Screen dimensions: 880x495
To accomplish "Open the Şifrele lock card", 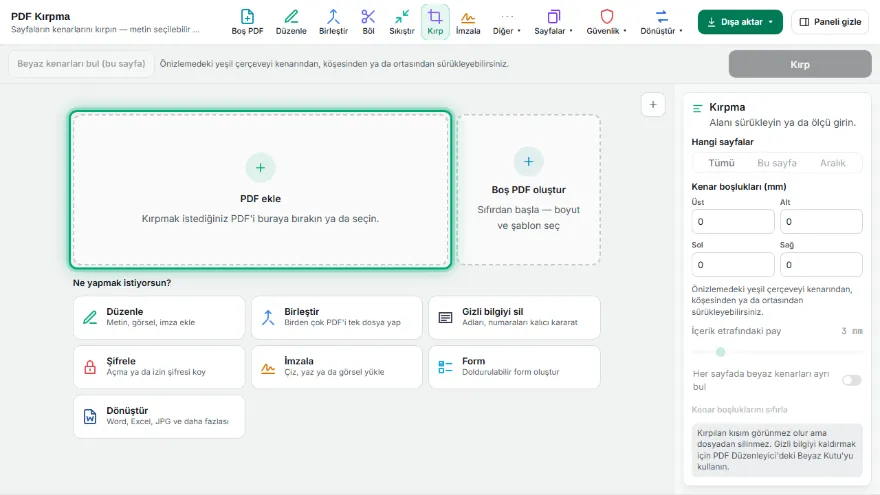I will [x=159, y=366].
